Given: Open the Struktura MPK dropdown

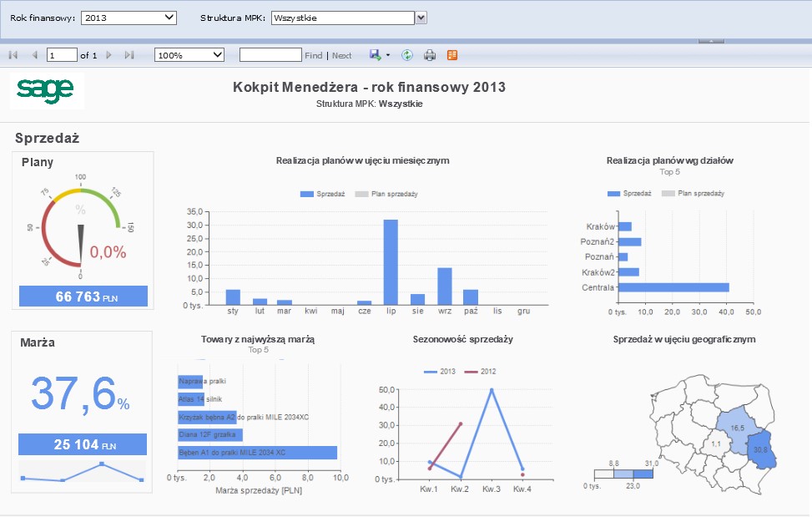Looking at the screenshot, I should pos(421,17).
